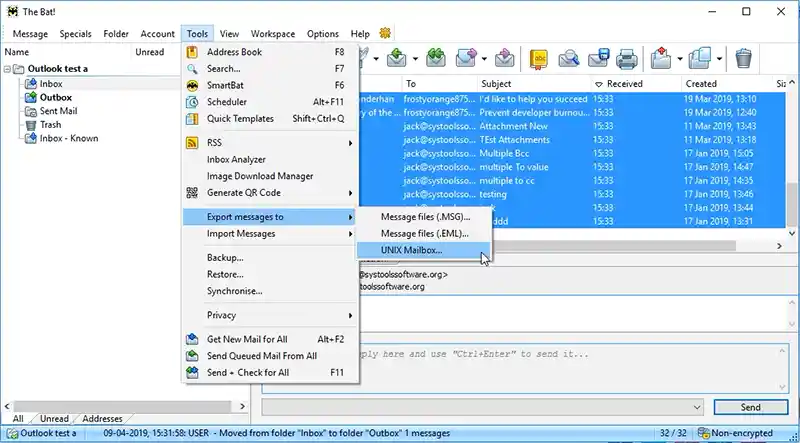Viewport: 800px width, 443px height.
Task: Click the Find message magnifier envelope icon
Action: 568,59
